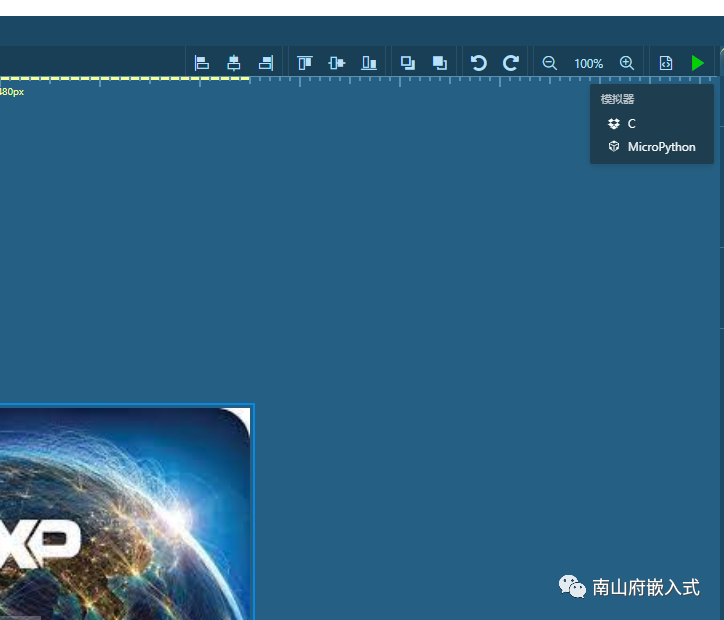Screen dimensions: 724x620
Task: Open the generate code icon
Action: [x=666, y=63]
